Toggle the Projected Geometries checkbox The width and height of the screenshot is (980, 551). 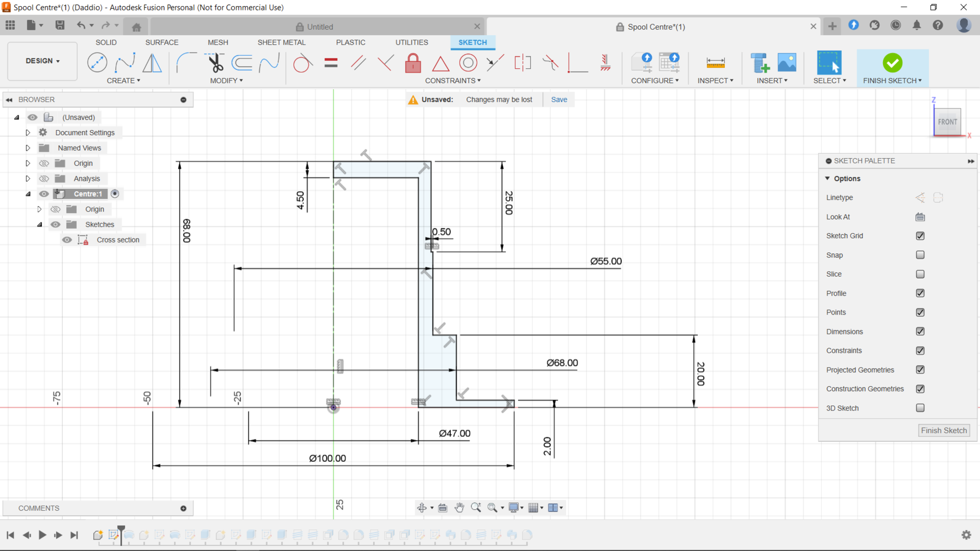[920, 370]
